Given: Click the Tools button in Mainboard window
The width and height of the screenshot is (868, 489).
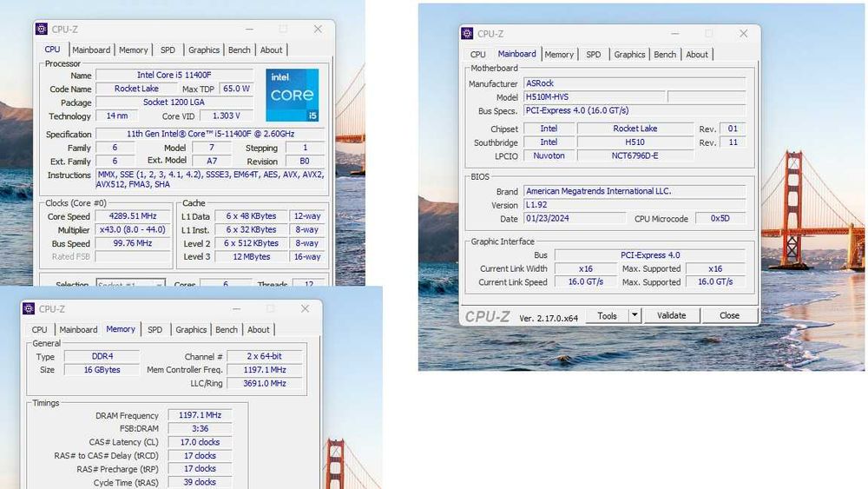Looking at the screenshot, I should [x=608, y=315].
